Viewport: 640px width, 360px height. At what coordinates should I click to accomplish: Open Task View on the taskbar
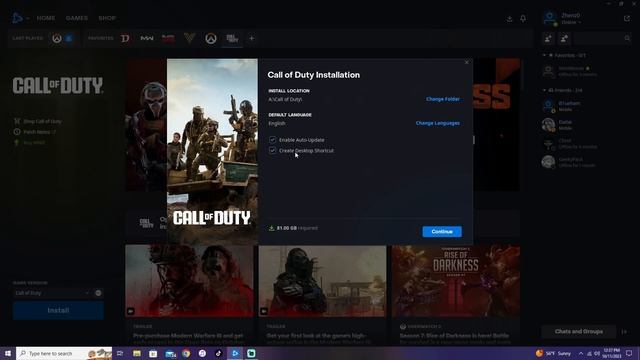click(x=120, y=353)
